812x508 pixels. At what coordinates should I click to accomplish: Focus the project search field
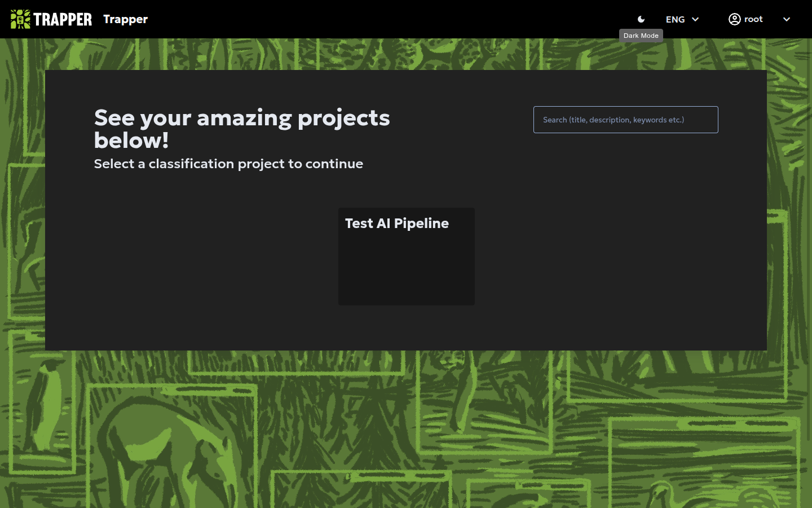pyautogui.click(x=625, y=120)
